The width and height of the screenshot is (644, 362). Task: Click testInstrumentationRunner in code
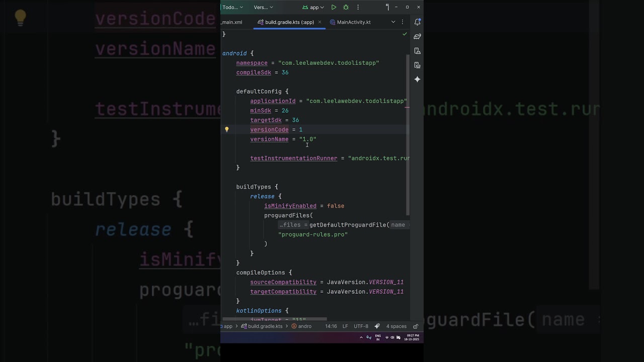tap(294, 158)
